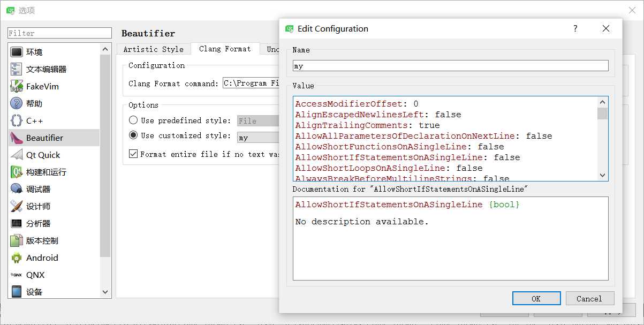
Task: Open the Android settings icon
Action: [x=17, y=258]
